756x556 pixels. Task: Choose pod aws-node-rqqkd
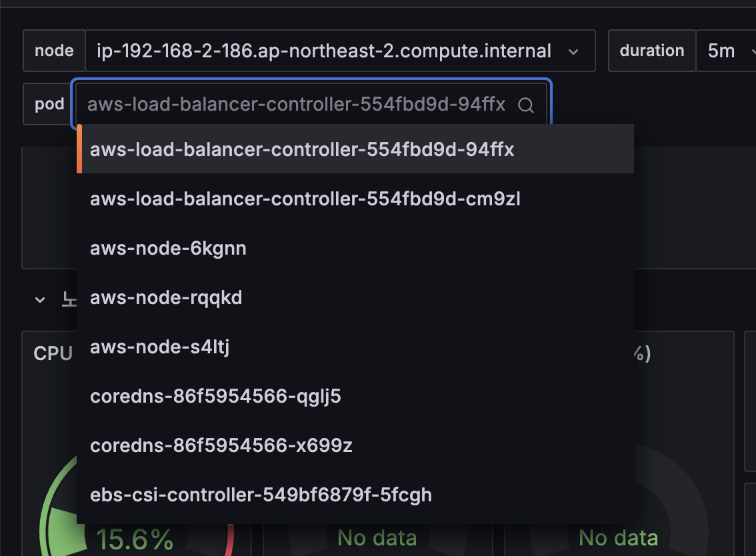coord(355,297)
